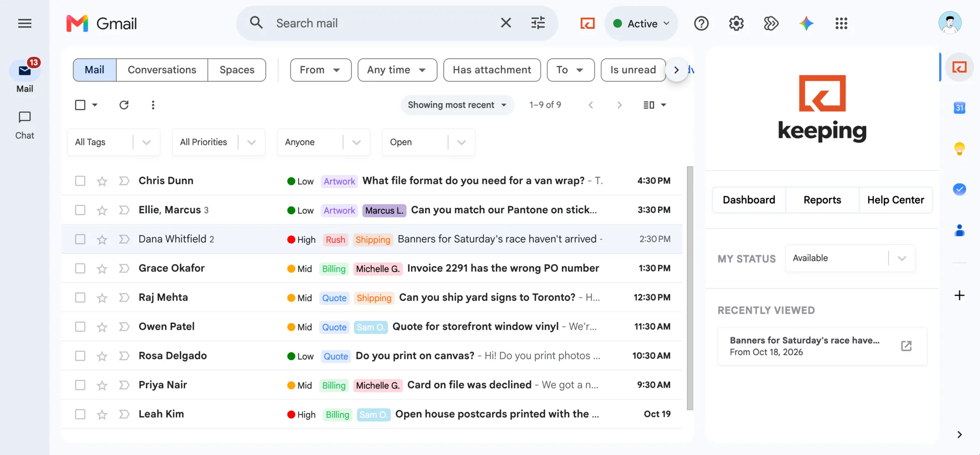Viewport: 980px width, 455px height.
Task: Mark Owen Patel email as important
Action: pyautogui.click(x=124, y=327)
